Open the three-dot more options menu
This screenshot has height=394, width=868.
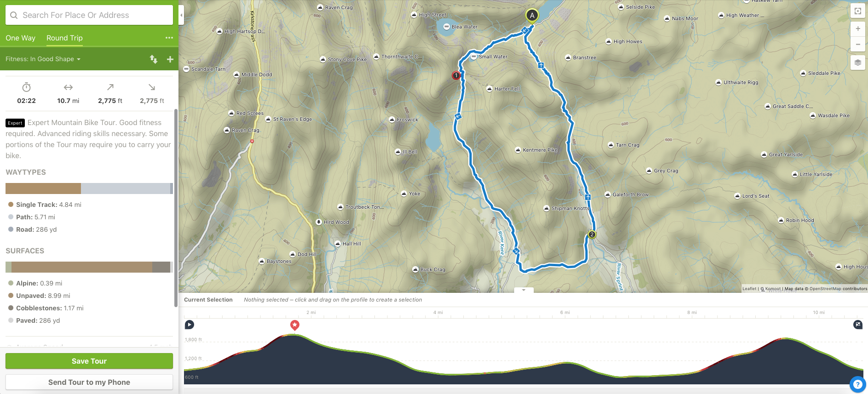click(x=169, y=38)
